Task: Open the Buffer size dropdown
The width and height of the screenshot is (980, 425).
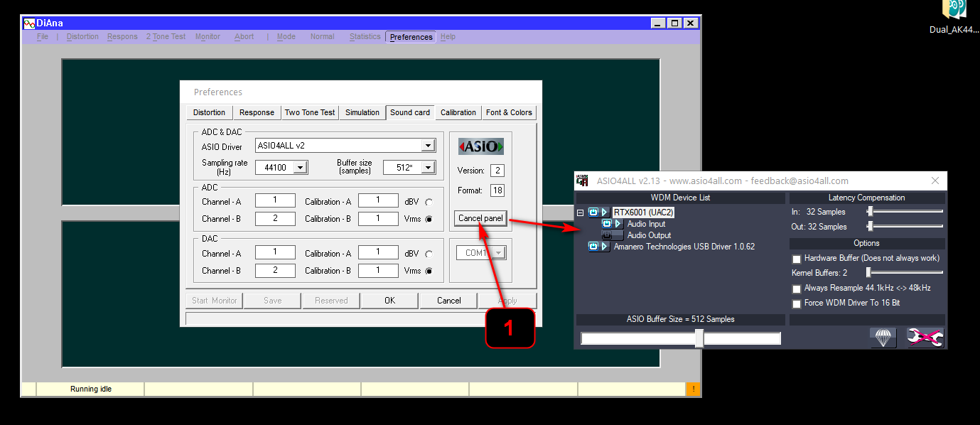Action: pyautogui.click(x=428, y=168)
